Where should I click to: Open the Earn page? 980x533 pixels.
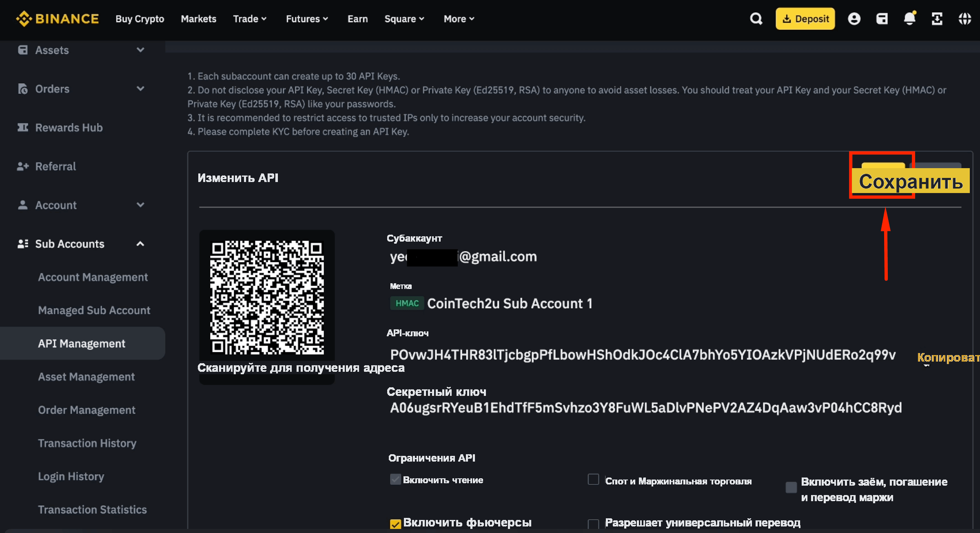pos(358,19)
